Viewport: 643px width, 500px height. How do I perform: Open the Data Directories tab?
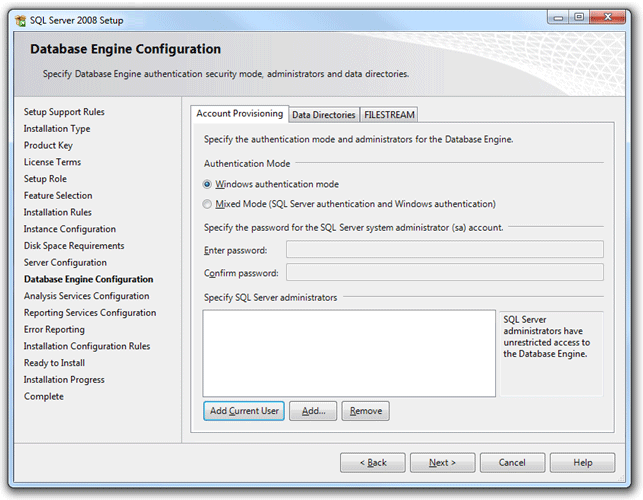coord(324,115)
